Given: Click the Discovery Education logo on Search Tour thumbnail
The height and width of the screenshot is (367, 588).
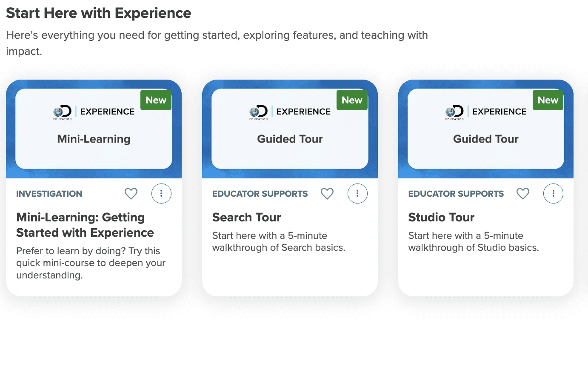Looking at the screenshot, I should (259, 112).
